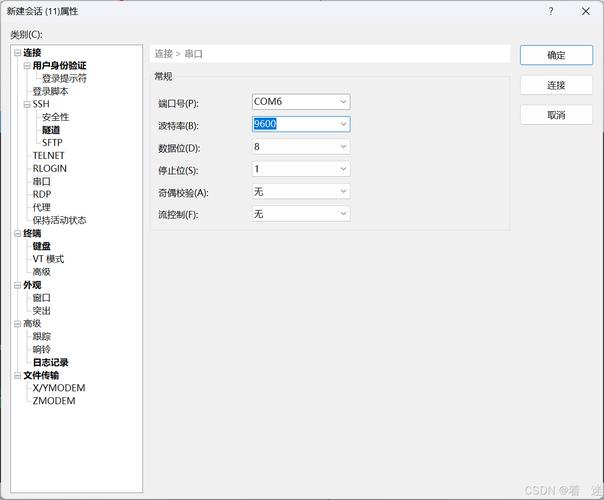The height and width of the screenshot is (500, 604).
Task: Select 响铃 under 高级
Action: (42, 349)
